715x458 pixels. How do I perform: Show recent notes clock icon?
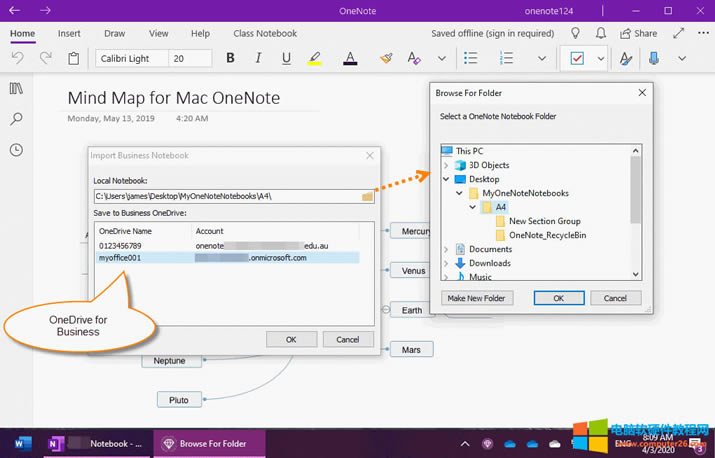coord(16,150)
